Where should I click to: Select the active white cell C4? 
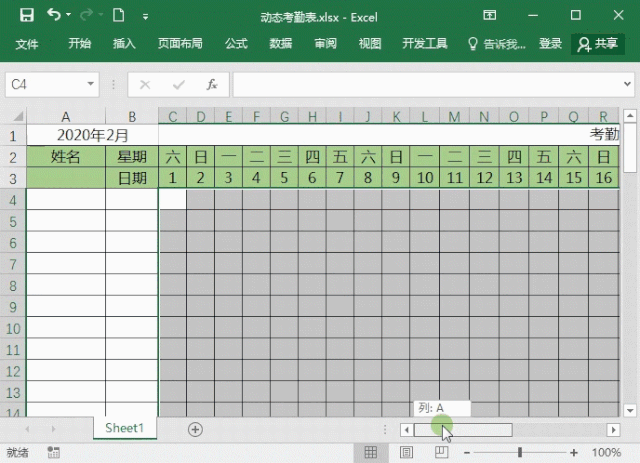(x=173, y=199)
